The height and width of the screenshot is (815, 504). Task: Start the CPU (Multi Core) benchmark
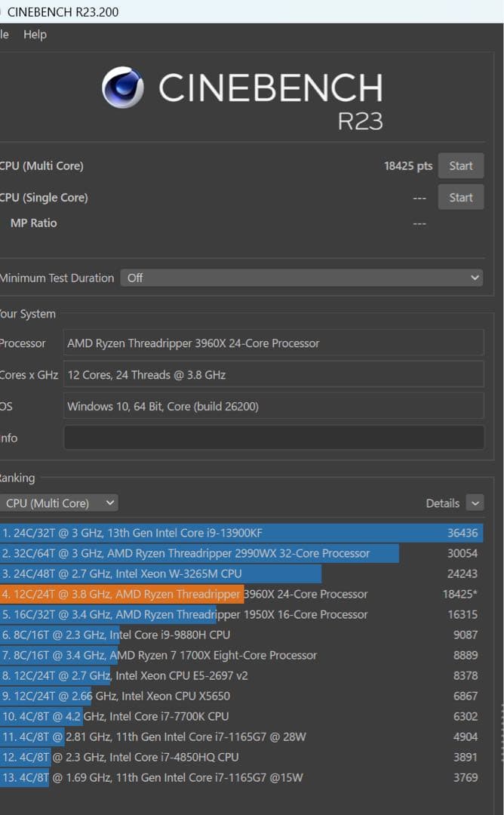click(x=461, y=165)
